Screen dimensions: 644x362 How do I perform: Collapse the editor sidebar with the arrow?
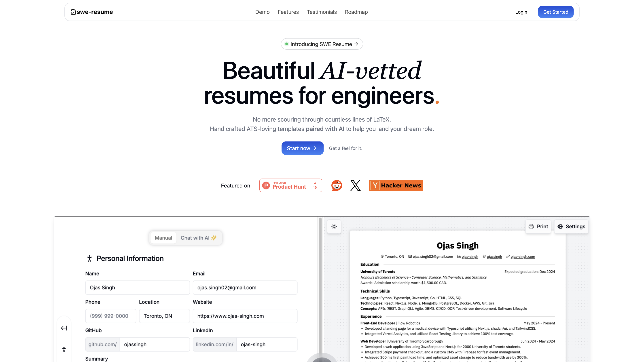tap(64, 328)
